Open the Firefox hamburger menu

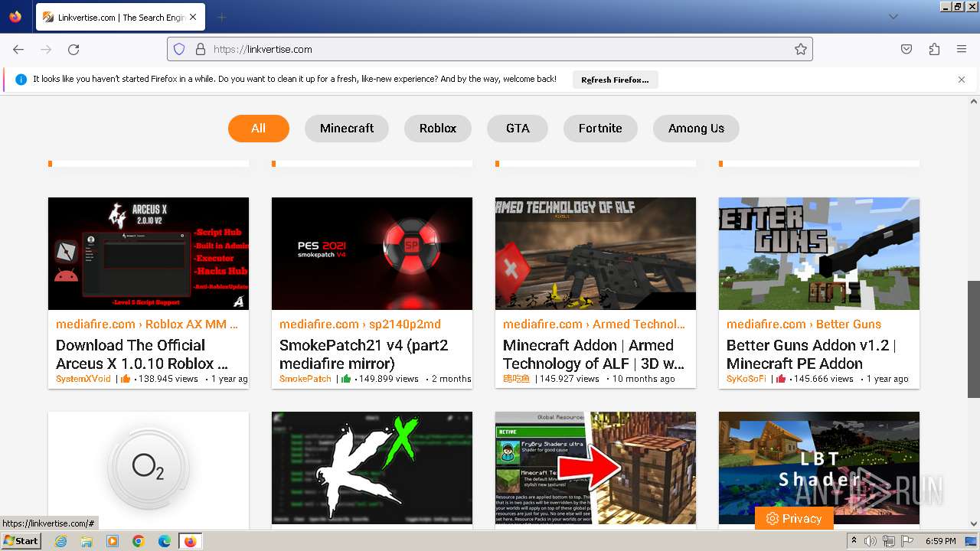click(x=962, y=49)
